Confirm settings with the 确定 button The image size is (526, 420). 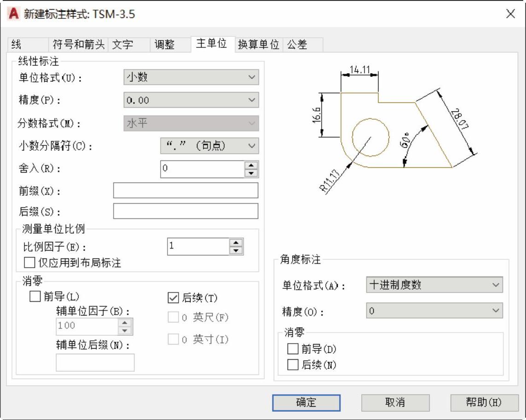coord(306,403)
